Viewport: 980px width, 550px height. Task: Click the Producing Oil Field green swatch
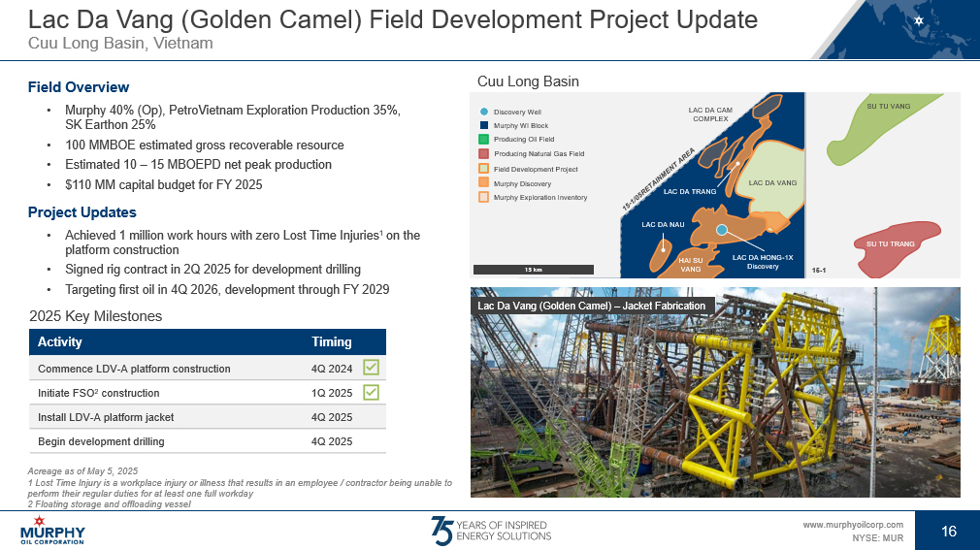tap(483, 140)
